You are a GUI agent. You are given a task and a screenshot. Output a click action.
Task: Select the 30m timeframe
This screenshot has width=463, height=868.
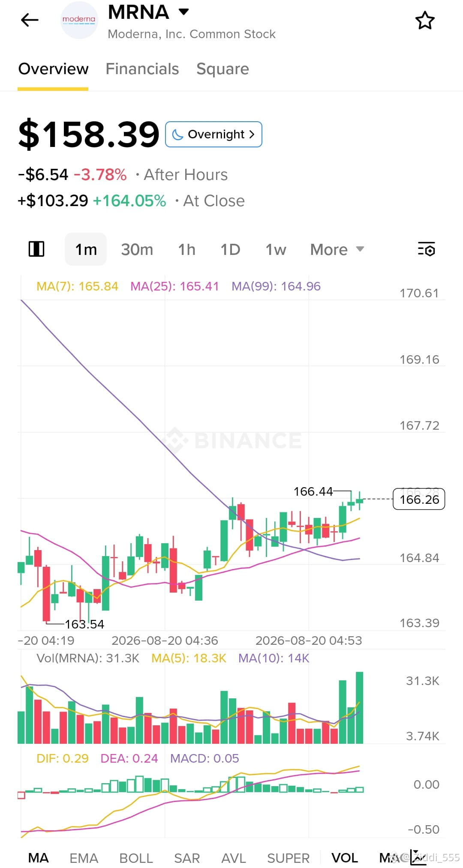pos(137,249)
